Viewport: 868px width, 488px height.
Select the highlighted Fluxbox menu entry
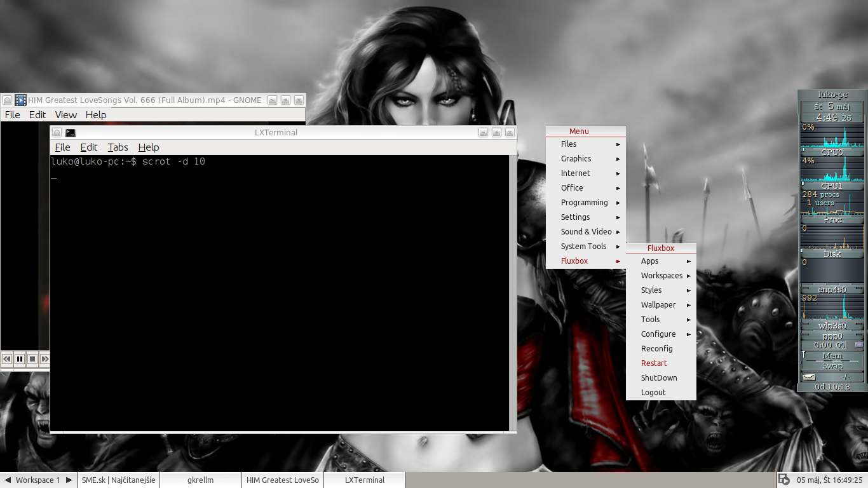(586, 261)
